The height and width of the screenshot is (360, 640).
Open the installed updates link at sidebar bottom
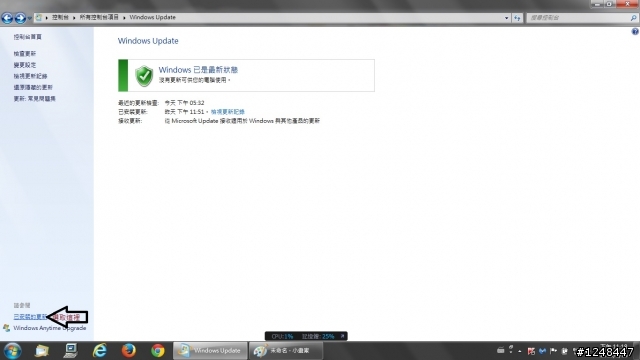coord(30,317)
